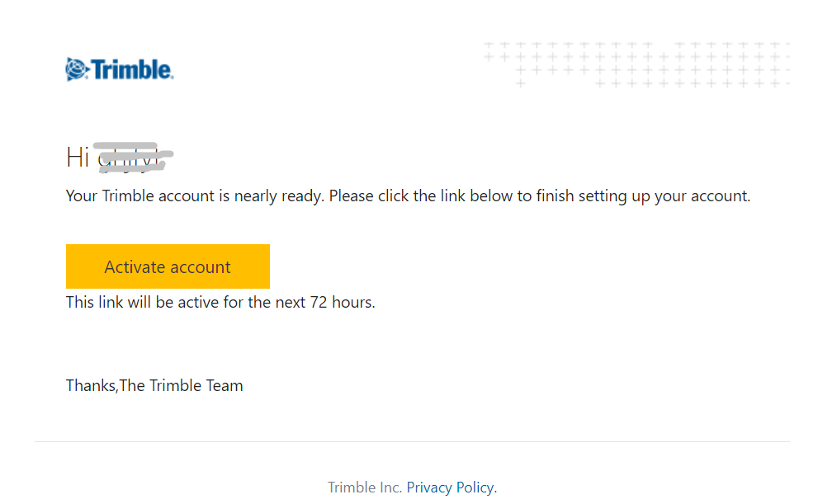818x504 pixels.
Task: Click "Trimble Inc." footer text
Action: [x=365, y=488]
